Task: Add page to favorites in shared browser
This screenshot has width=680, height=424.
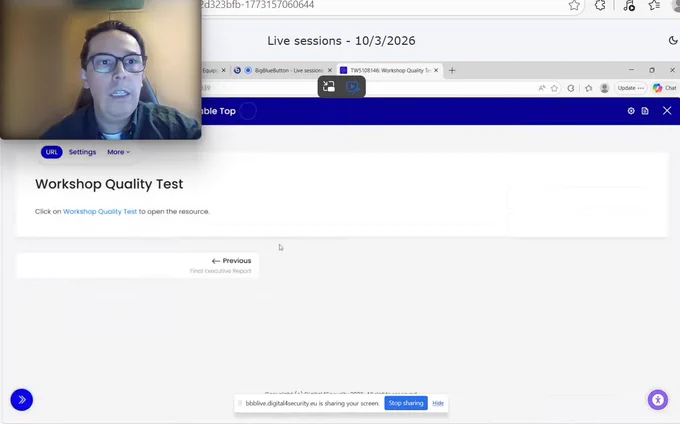Action: 554,88
